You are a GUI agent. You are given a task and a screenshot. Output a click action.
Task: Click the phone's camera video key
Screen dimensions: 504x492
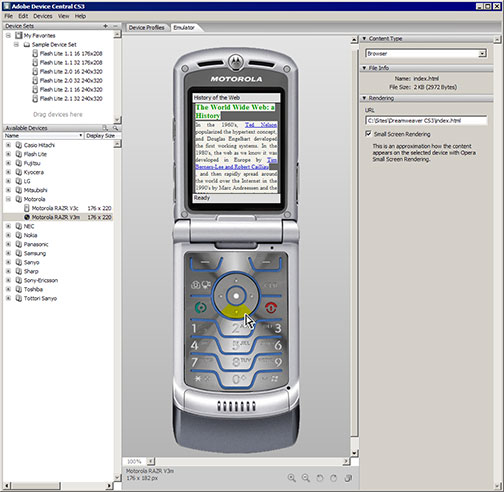pos(200,285)
